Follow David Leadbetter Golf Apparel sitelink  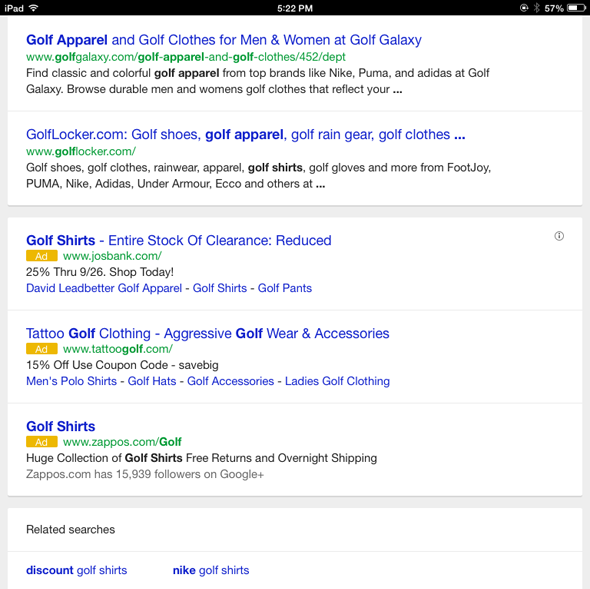[x=104, y=288]
